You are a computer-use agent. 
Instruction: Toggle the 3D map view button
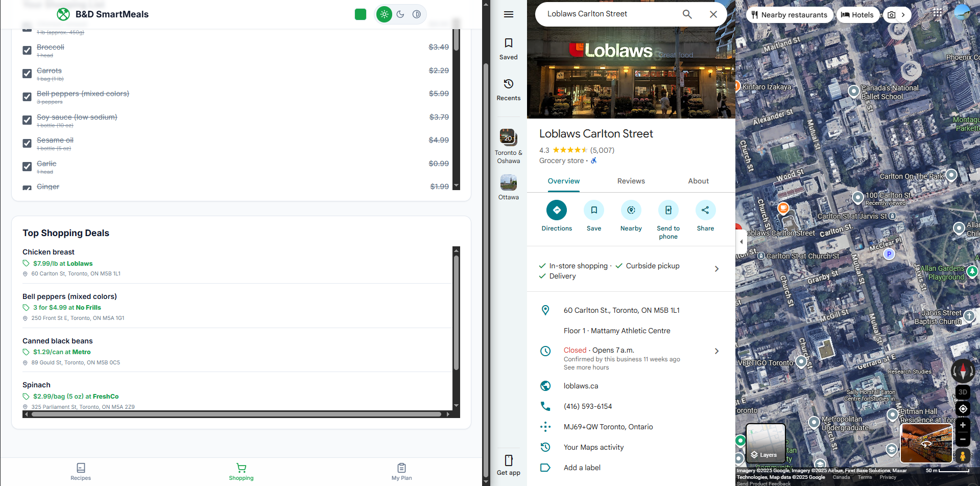pyautogui.click(x=963, y=392)
